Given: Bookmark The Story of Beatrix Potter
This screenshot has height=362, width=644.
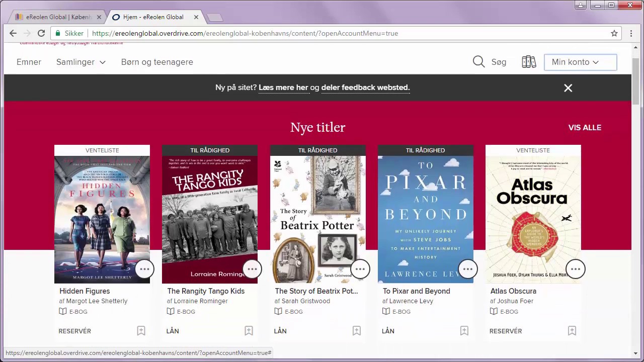Looking at the screenshot, I should coord(356,331).
